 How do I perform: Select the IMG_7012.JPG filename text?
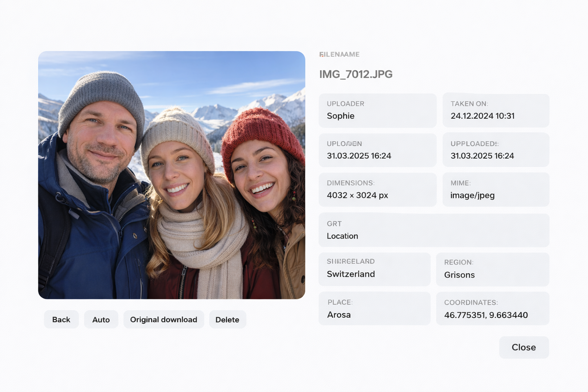[356, 74]
